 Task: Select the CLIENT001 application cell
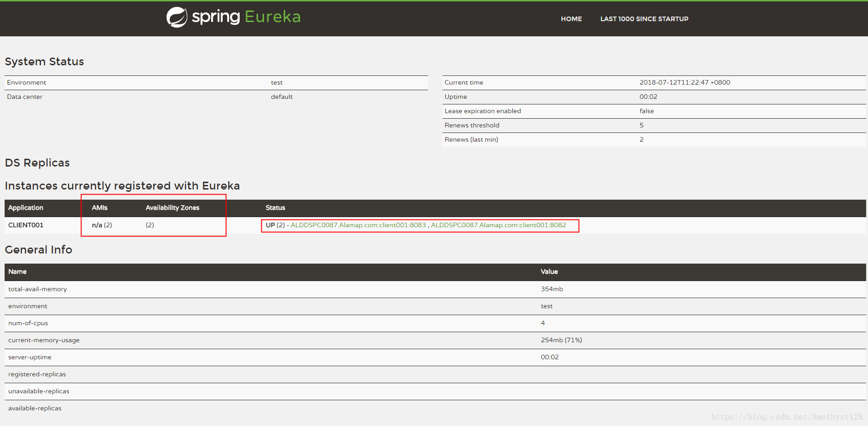coord(26,225)
